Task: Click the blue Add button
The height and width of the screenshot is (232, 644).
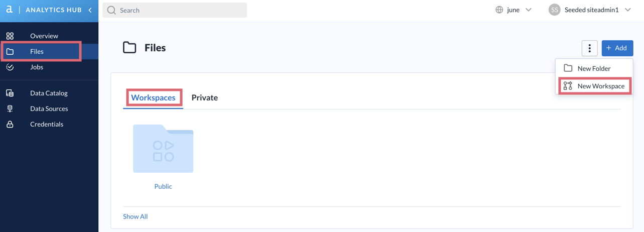Action: [617, 48]
